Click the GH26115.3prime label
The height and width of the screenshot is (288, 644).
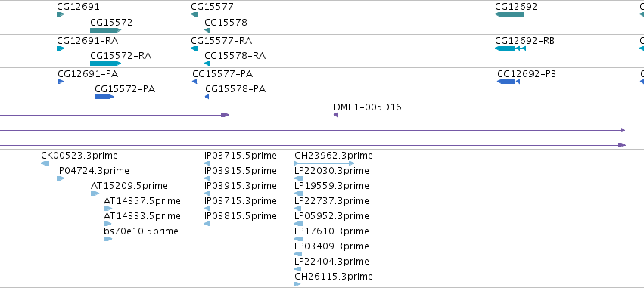[334, 277]
